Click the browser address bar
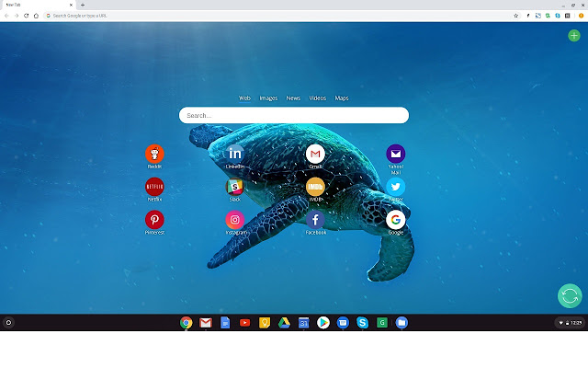The image size is (588, 368). [281, 16]
